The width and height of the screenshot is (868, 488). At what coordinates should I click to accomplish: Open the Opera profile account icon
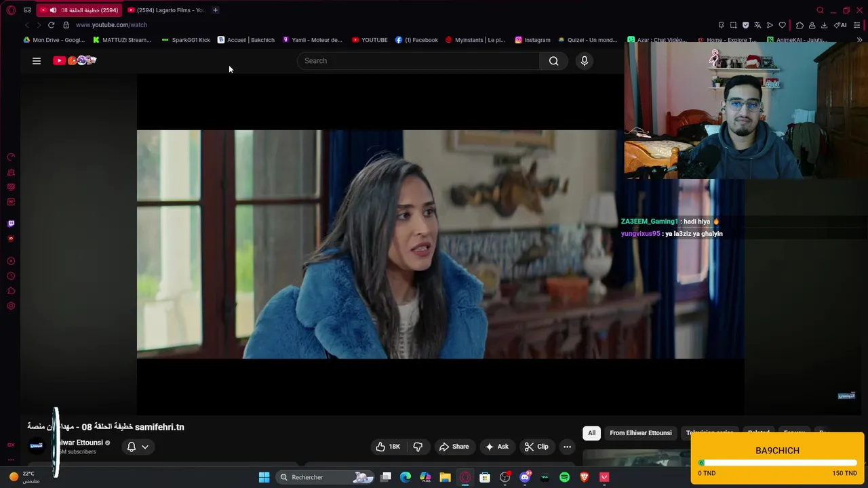click(x=812, y=25)
